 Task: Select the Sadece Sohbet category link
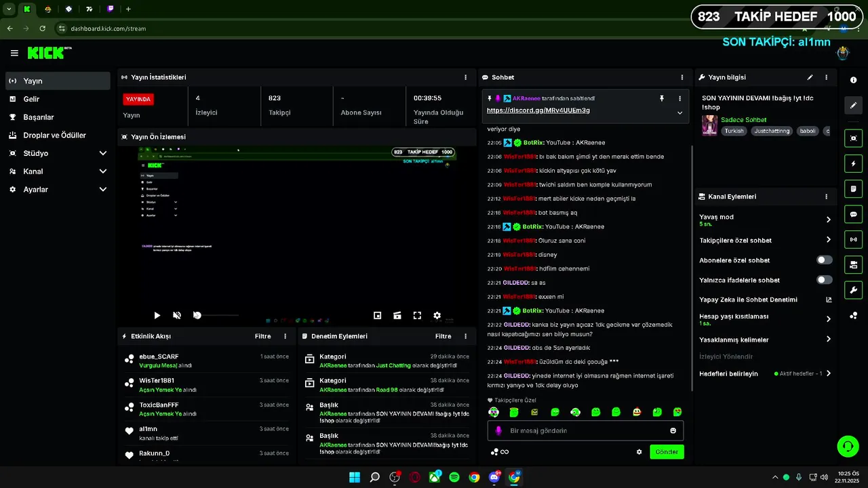(743, 120)
